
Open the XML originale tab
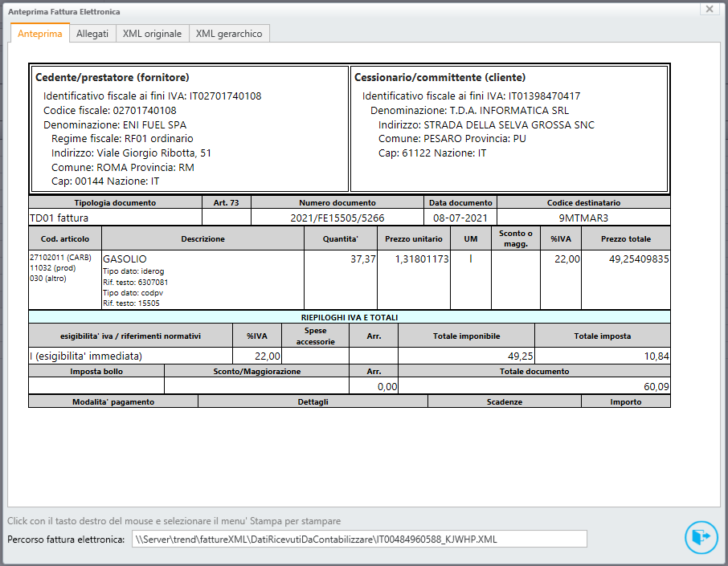point(153,34)
